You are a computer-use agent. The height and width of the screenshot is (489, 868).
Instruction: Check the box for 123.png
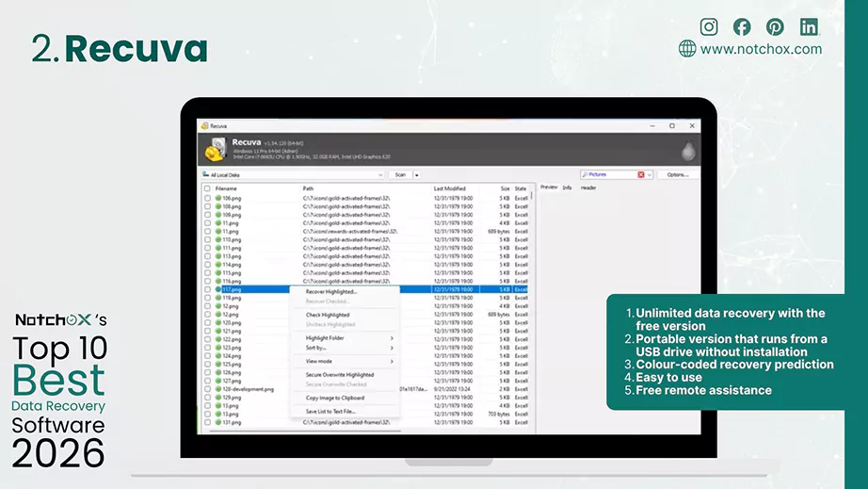coord(208,348)
